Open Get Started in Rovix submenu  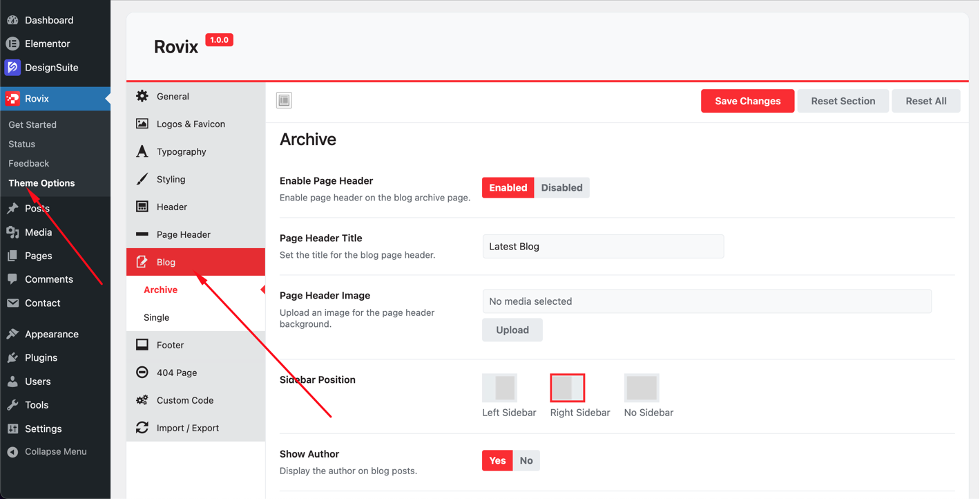[32, 125]
